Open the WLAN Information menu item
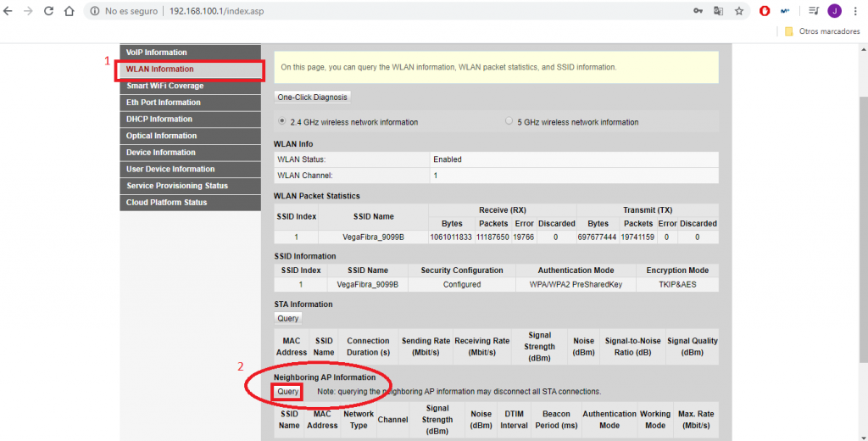 pos(190,70)
